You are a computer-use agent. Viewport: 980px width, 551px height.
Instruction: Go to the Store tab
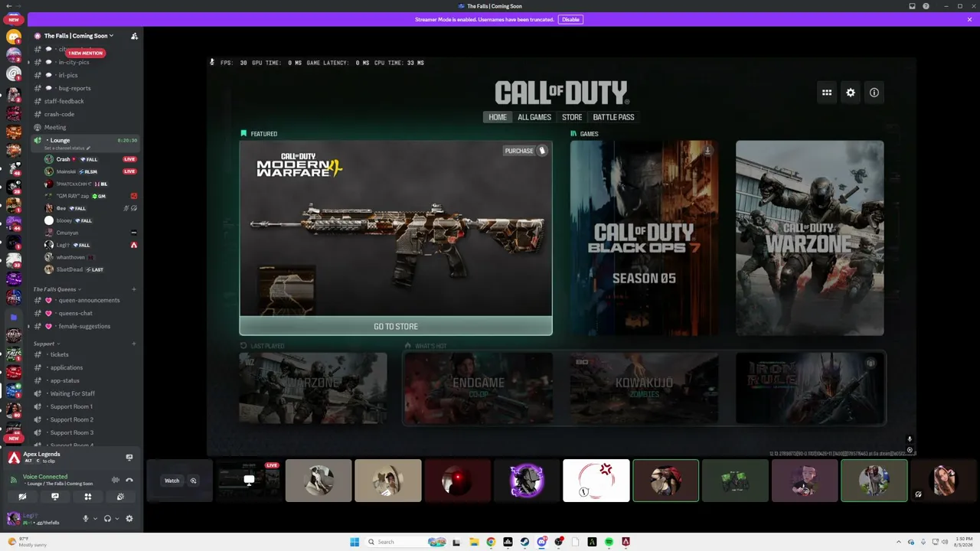[572, 117]
